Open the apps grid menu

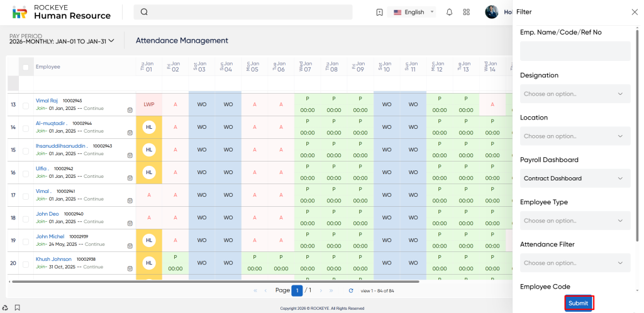(467, 12)
